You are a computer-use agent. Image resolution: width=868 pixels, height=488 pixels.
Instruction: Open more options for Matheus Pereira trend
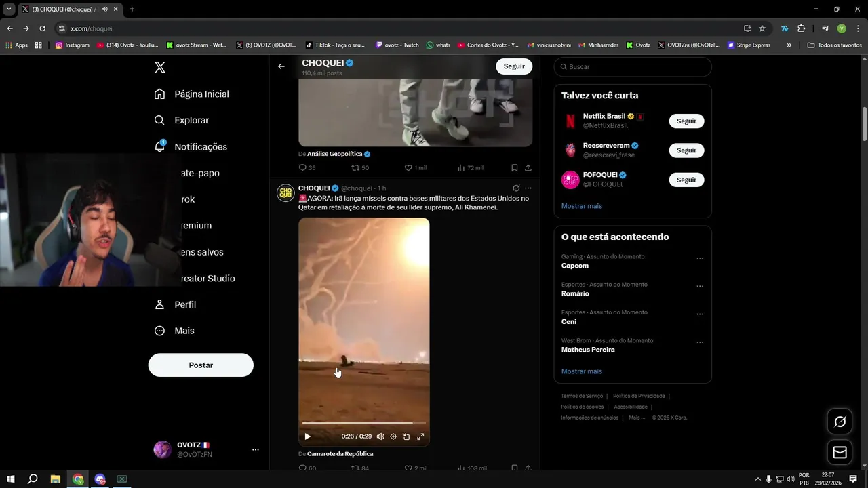point(700,342)
